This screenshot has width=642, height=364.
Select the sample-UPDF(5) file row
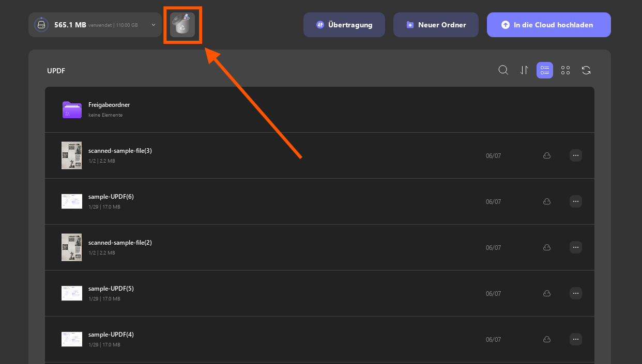[319, 293]
